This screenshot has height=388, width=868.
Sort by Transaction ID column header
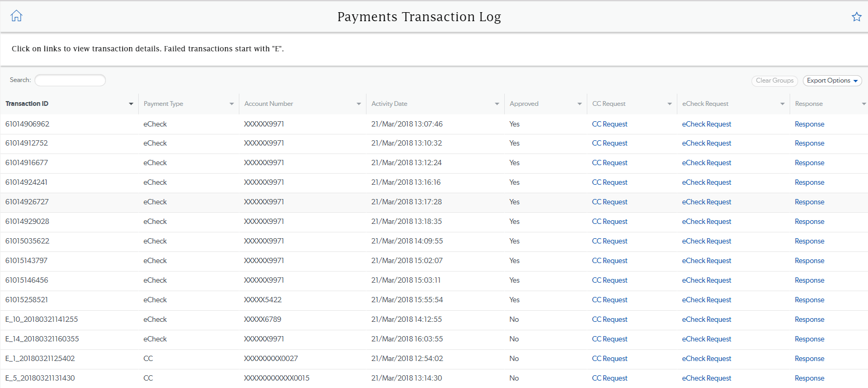click(x=27, y=104)
